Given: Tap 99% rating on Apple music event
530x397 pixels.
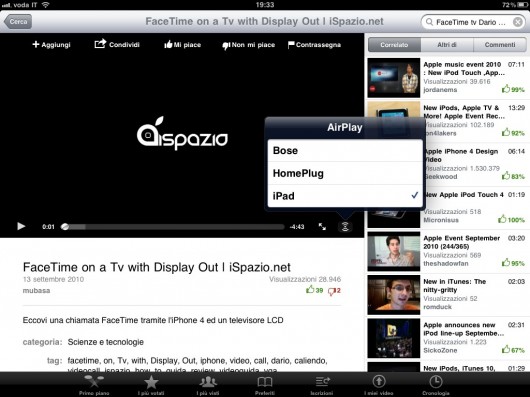Looking at the screenshot, I should click(513, 90).
